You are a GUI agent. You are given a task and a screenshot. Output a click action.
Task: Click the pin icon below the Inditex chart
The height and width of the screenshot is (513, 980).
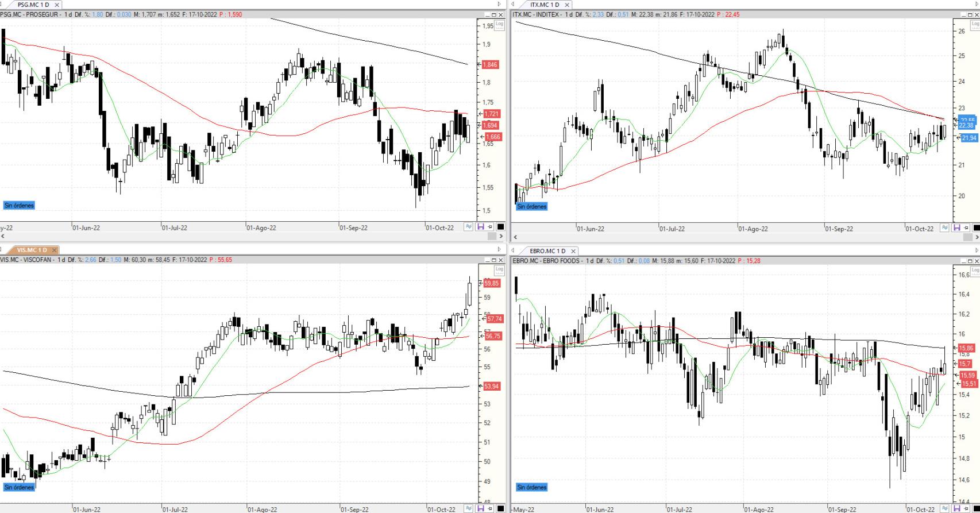pyautogui.click(x=966, y=228)
